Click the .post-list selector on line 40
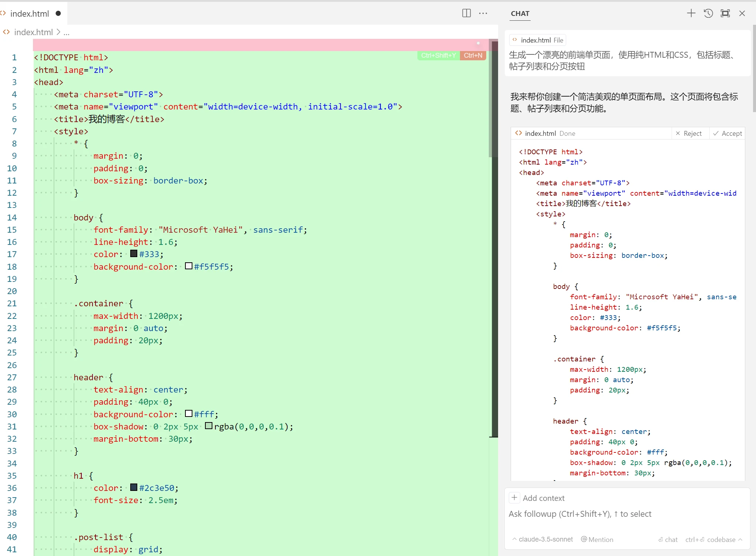This screenshot has height=556, width=756. [x=98, y=537]
